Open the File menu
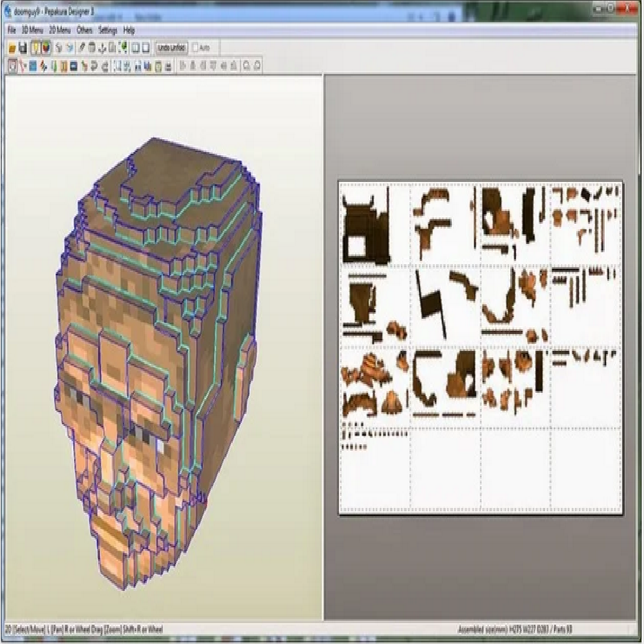The image size is (644, 644). coord(12,31)
